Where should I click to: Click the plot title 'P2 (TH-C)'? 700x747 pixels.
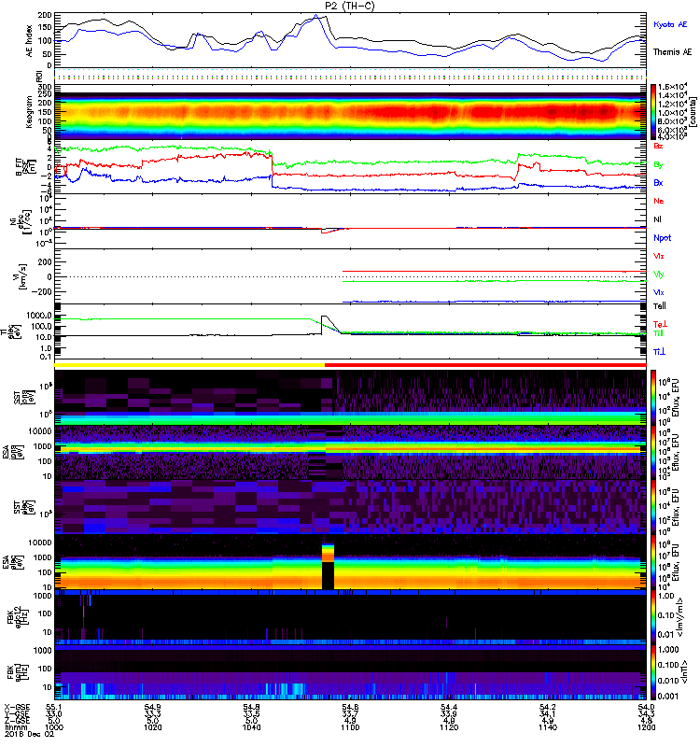(x=350, y=6)
